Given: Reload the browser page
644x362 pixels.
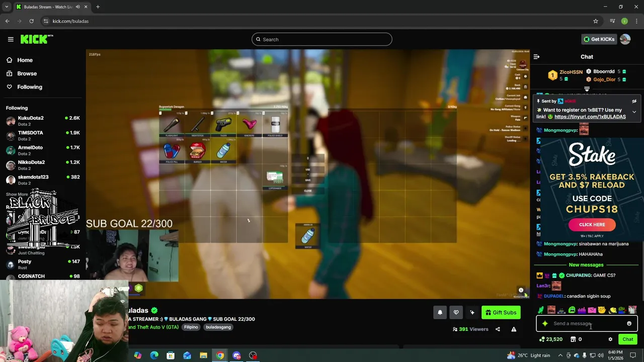Looking at the screenshot, I should click(x=31, y=21).
